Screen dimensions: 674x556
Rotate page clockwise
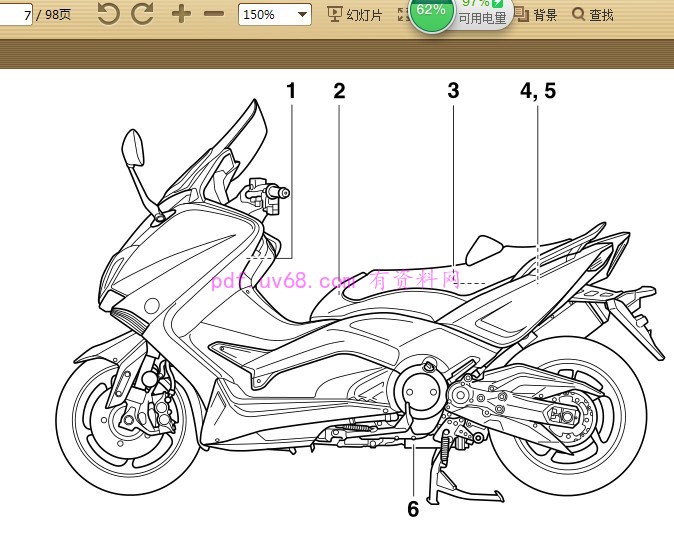[x=142, y=13]
